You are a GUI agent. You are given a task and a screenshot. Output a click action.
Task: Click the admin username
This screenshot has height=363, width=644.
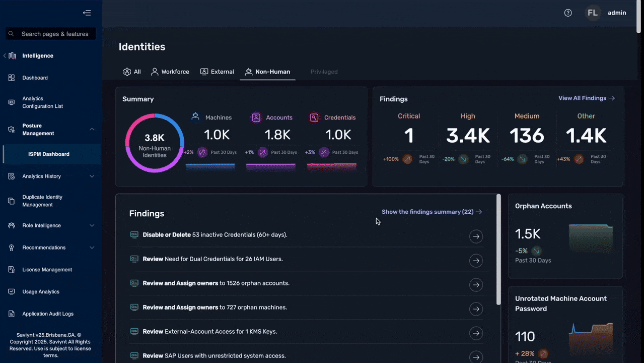pos(617,13)
